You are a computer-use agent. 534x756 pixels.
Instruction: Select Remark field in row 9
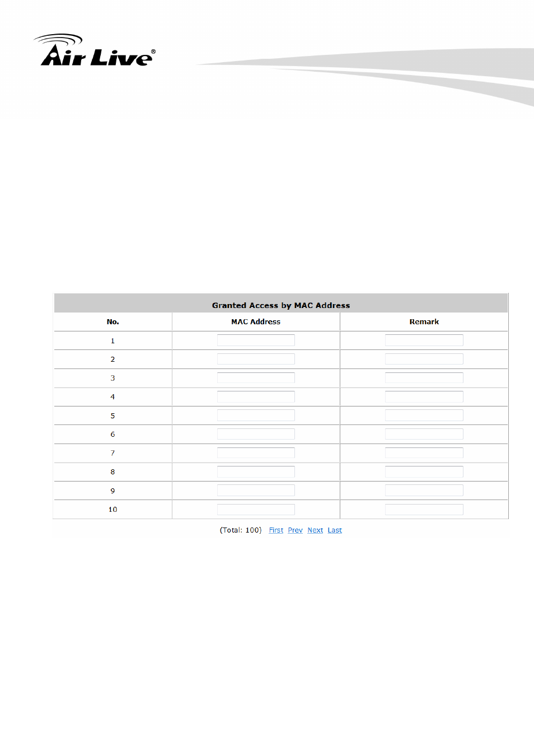pyautogui.click(x=424, y=491)
